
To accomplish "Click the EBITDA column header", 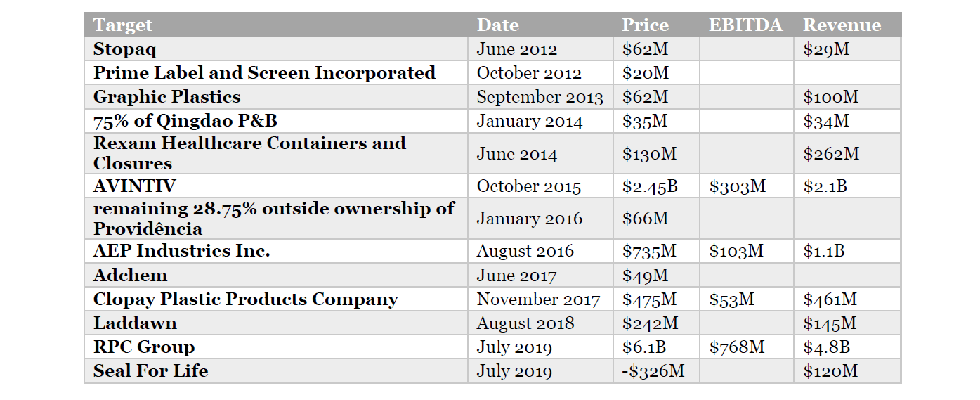I will coord(745,25).
